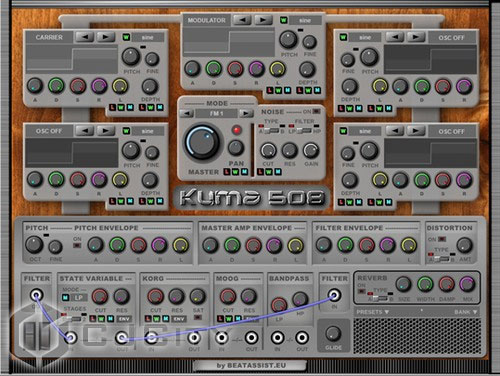
Task: Click the Moog OUT jack
Action: [x=251, y=338]
